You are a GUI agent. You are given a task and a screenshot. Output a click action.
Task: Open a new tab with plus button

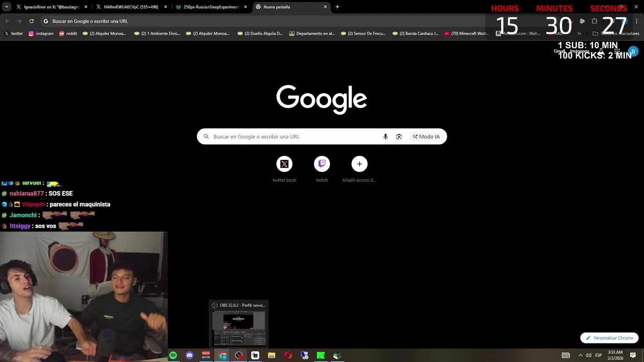337,7
